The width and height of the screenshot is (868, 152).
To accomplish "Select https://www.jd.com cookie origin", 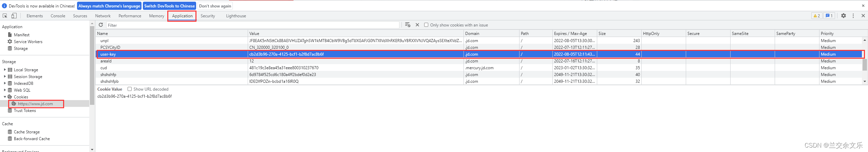I will click(35, 103).
